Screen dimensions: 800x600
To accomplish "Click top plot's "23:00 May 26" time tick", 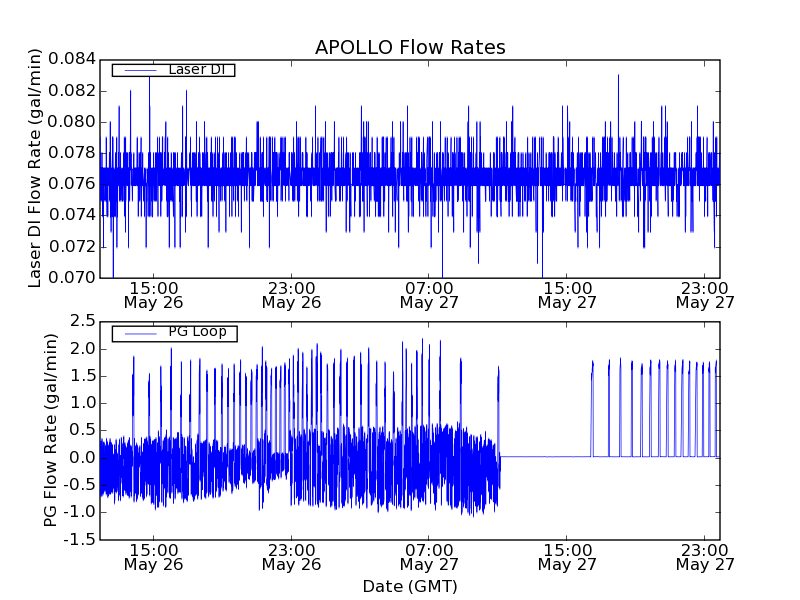I will pos(291,294).
